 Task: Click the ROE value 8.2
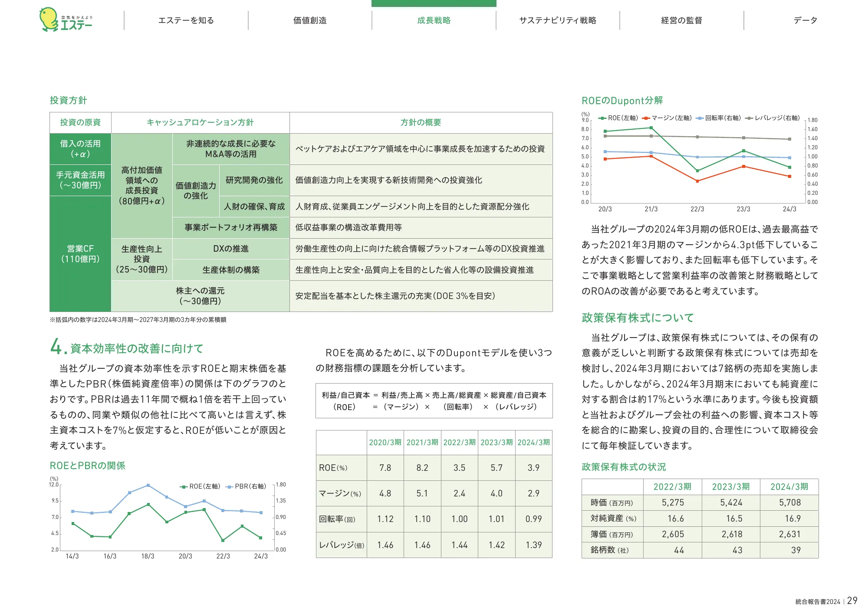422,468
